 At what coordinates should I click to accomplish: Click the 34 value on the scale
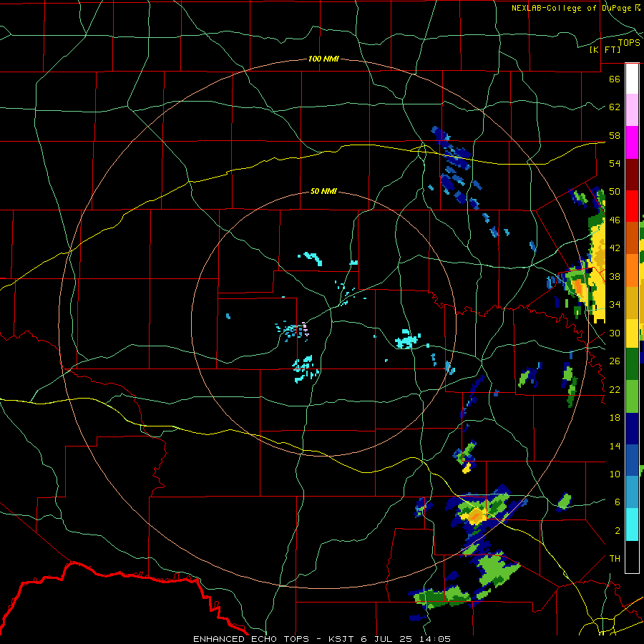tap(615, 305)
